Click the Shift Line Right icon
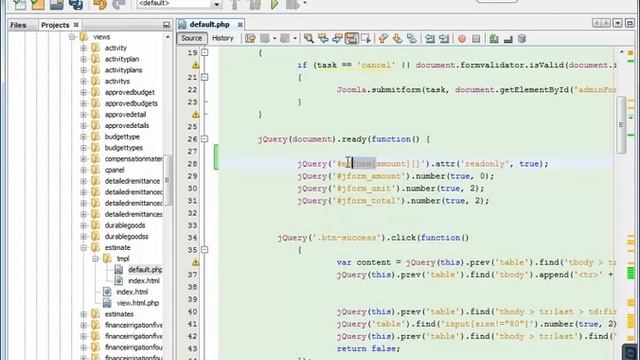640x360 pixels. [444, 39]
